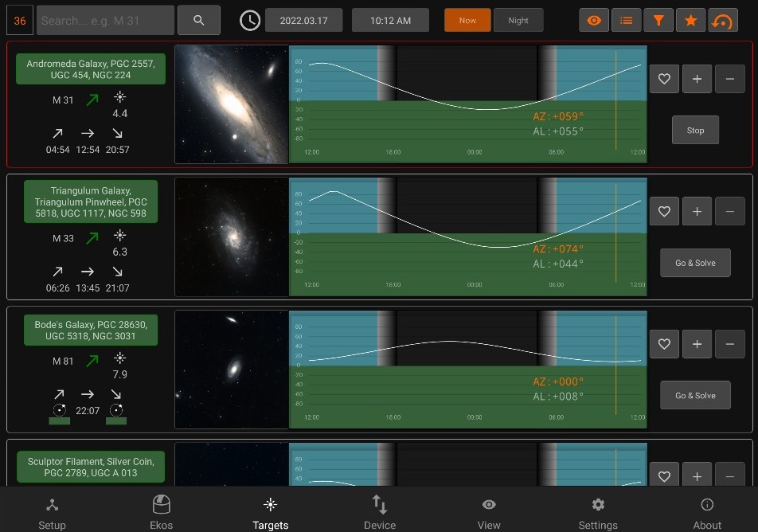Click minus button for Bode's Galaxy
Viewport: 758px width, 532px height.
tap(729, 344)
